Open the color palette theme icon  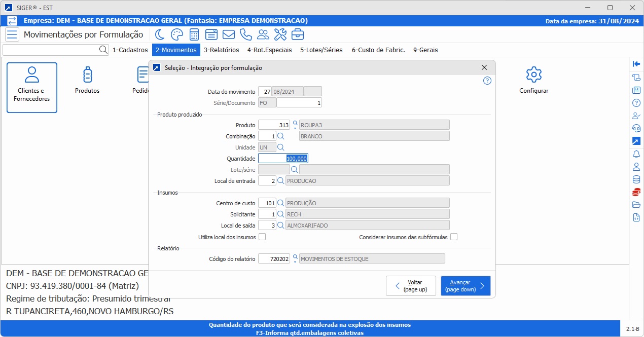(x=176, y=34)
